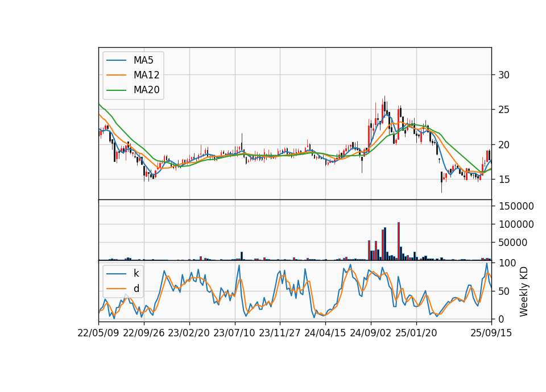This screenshot has height=392, width=546.
Task: Click the 22/09/26 date tick label
Action: pyautogui.click(x=144, y=333)
